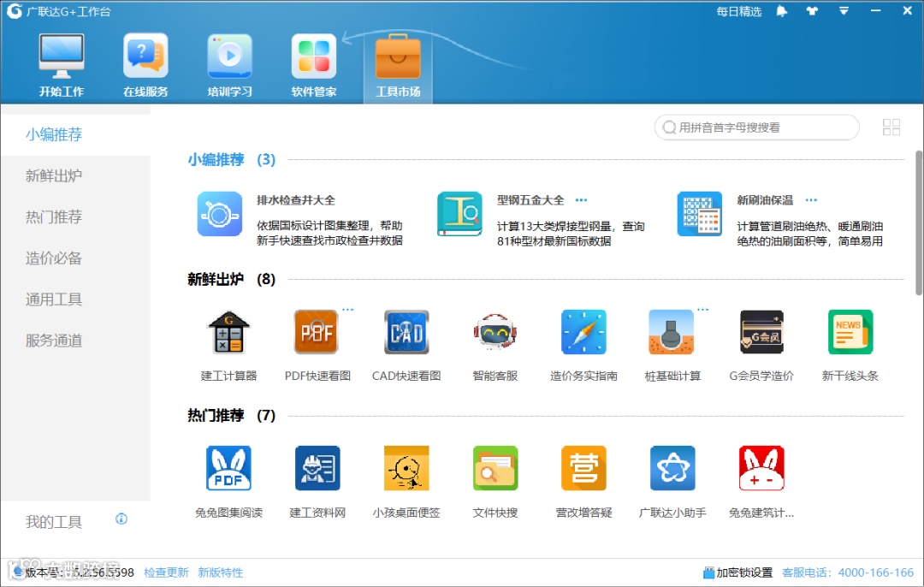Open more options dots beside 型钢五金大全
Screen dimensions: 924x587
581,199
